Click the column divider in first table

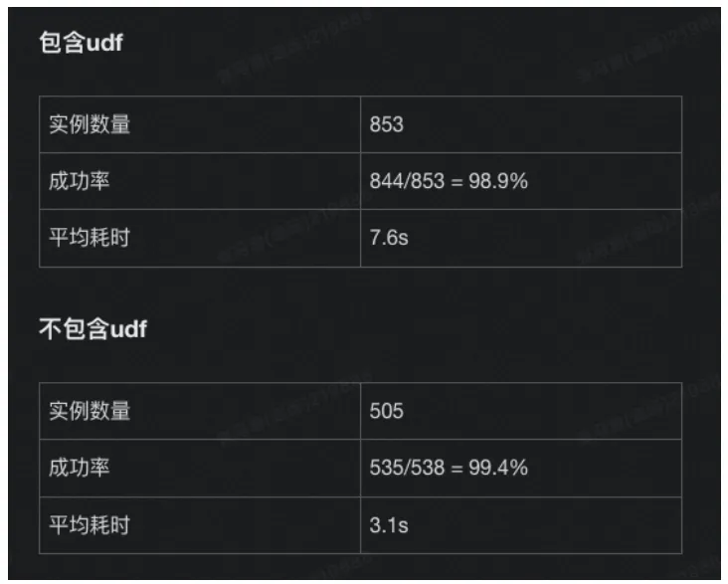360,181
